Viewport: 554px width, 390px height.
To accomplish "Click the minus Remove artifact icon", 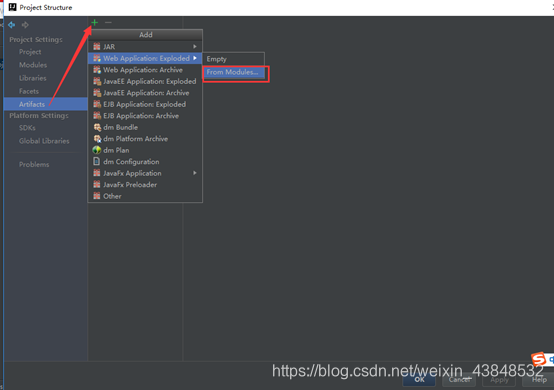I will tap(108, 23).
